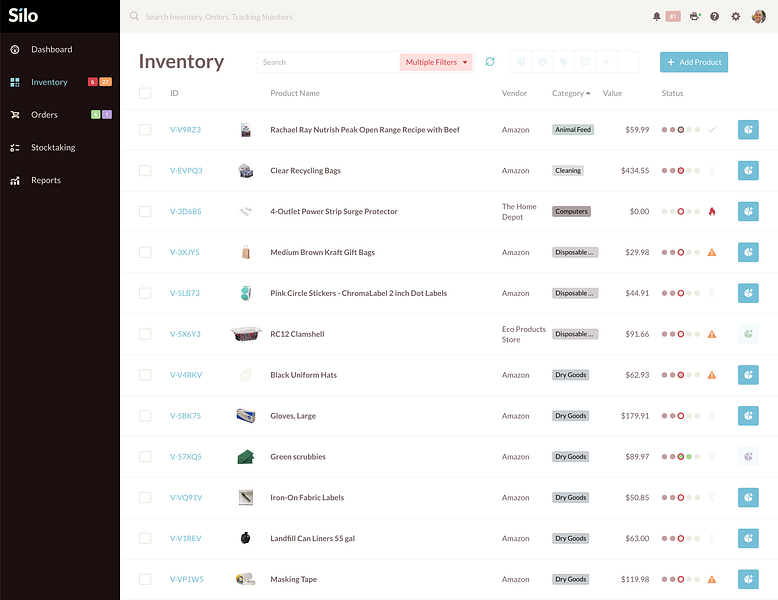Viewport: 778px width, 600px height.
Task: Open user profile avatar menu
Action: click(758, 16)
